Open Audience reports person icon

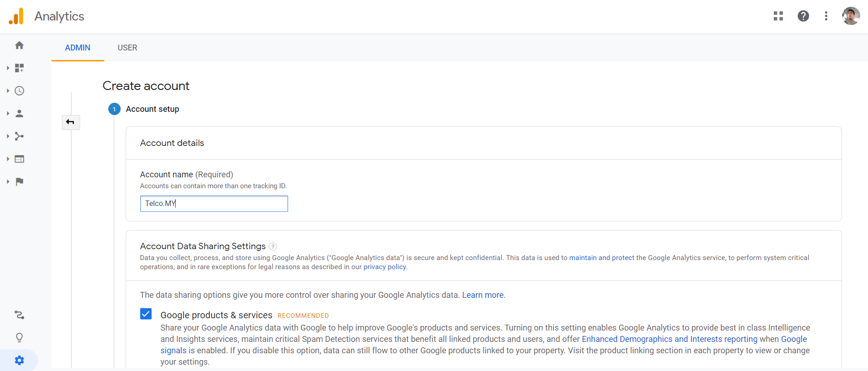click(19, 114)
